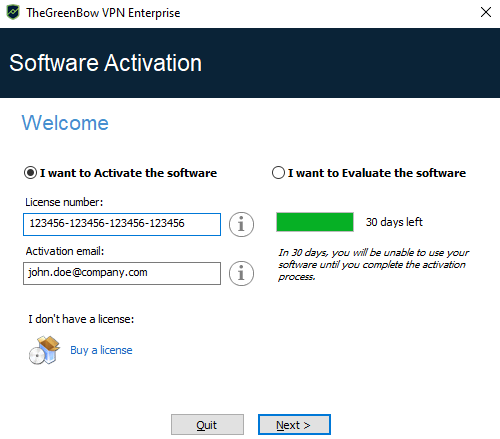Click the software box and disc icon
Image resolution: width=500 pixels, height=439 pixels.
[44, 350]
